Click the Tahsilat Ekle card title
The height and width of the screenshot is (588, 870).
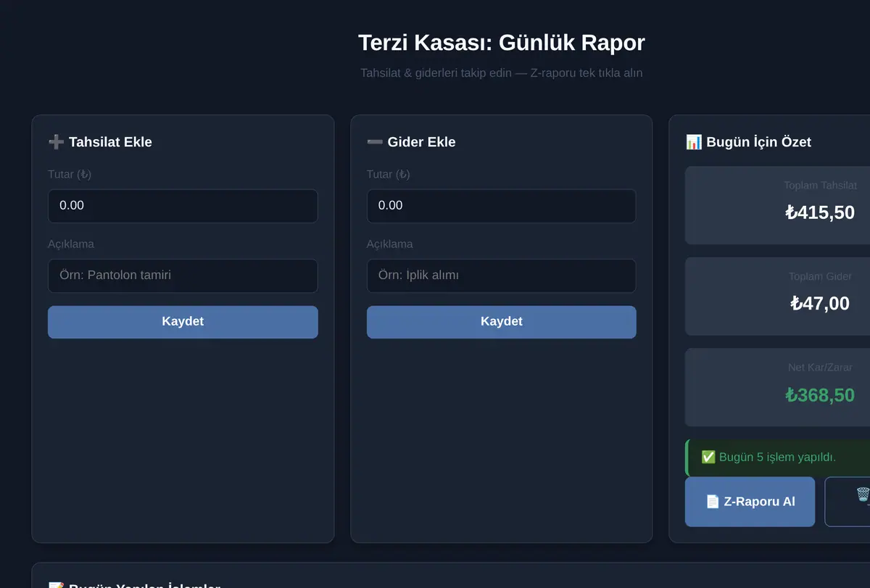(110, 142)
